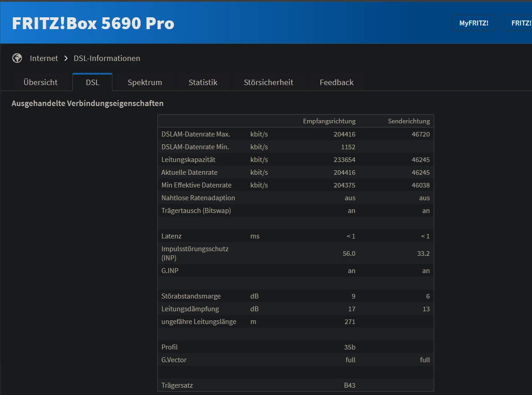
Task: Go to the Statistik tab
Action: tap(203, 82)
